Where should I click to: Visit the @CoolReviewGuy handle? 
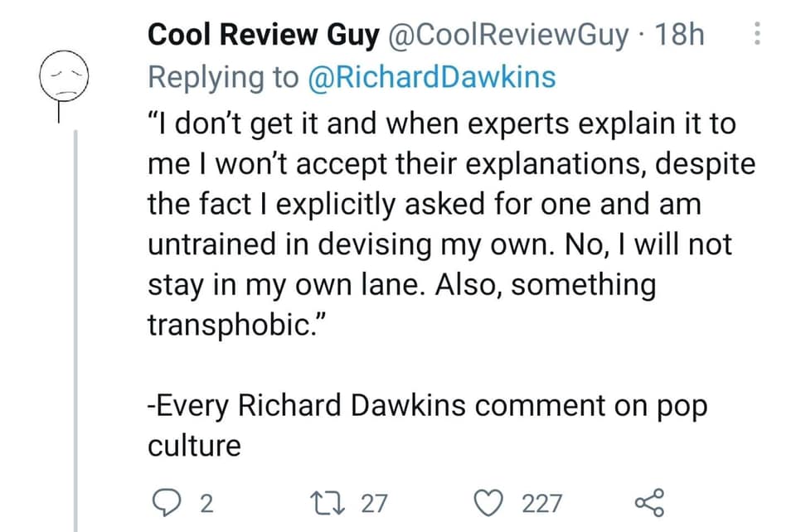tap(508, 35)
